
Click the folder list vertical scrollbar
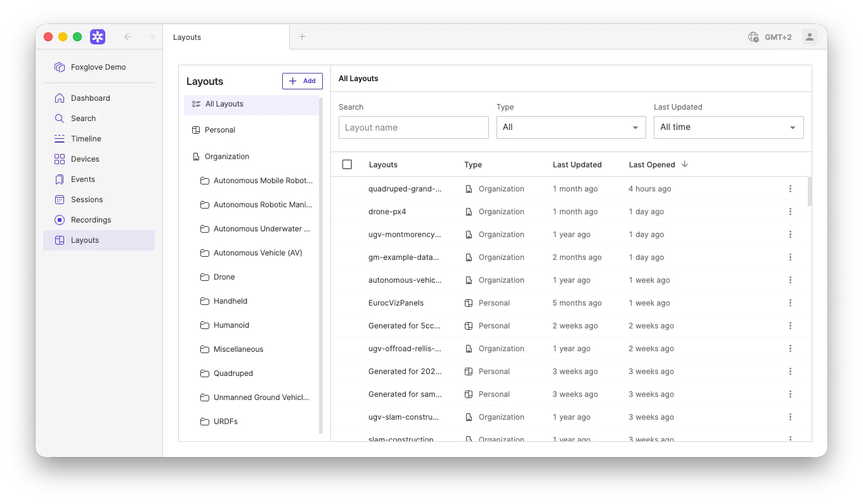pos(321,265)
